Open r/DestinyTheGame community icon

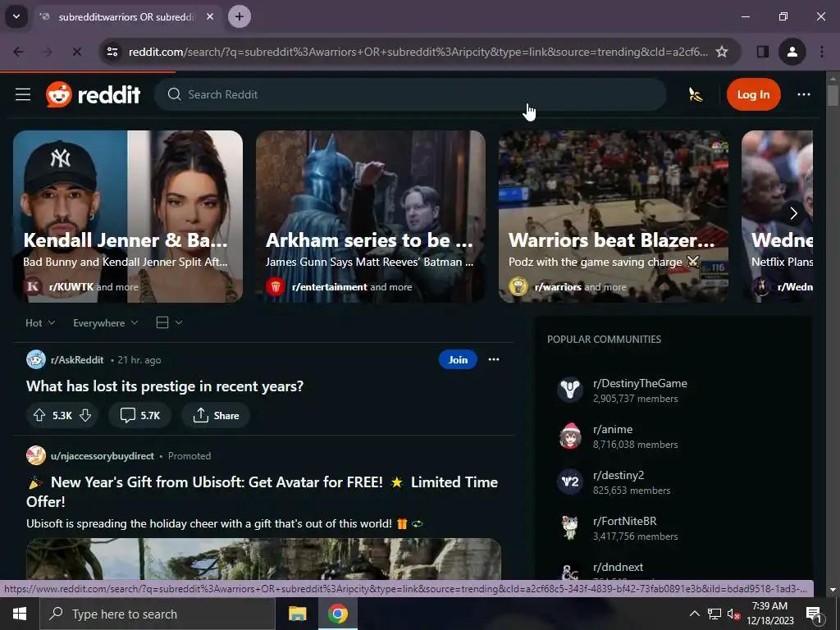pyautogui.click(x=570, y=390)
